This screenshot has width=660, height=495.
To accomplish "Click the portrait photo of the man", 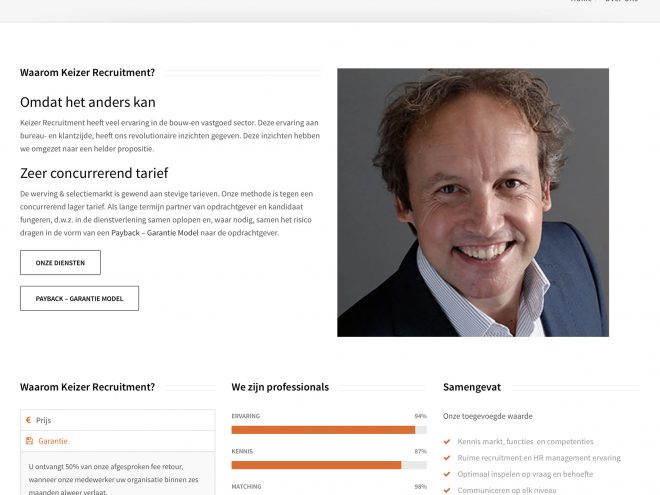I will point(473,202).
